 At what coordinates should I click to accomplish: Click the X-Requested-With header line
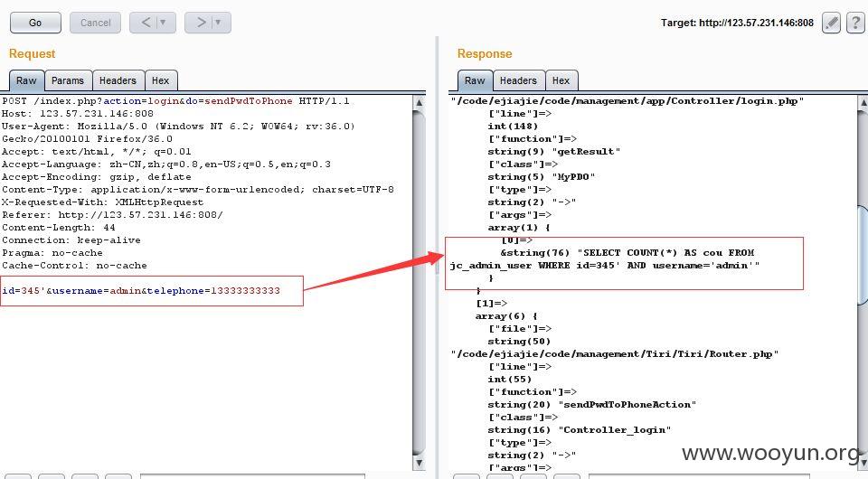[x=102, y=202]
